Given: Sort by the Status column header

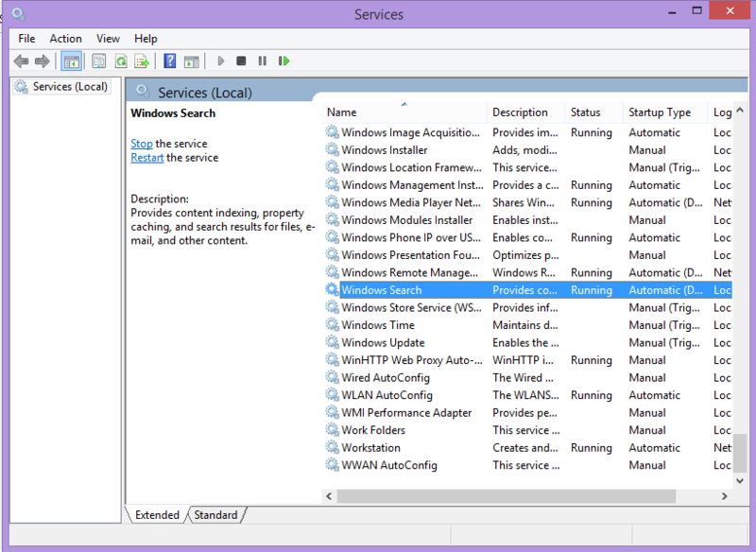Looking at the screenshot, I should (593, 112).
